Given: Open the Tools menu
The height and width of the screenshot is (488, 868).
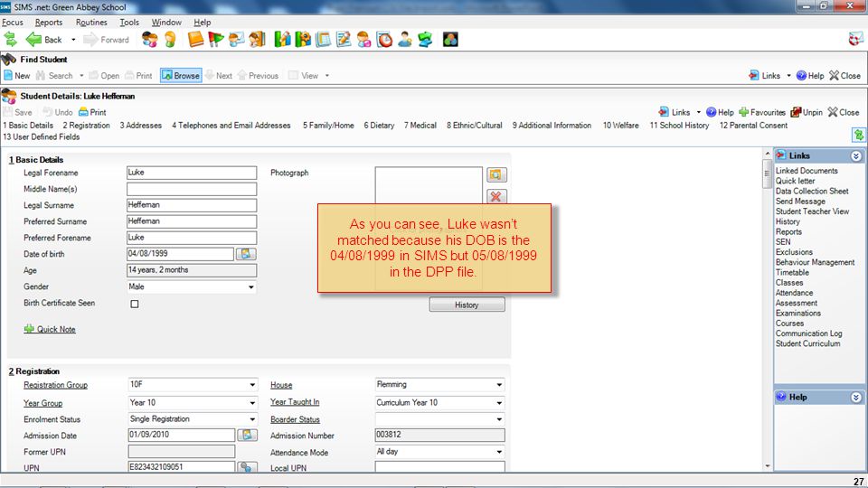Looking at the screenshot, I should tap(129, 22).
